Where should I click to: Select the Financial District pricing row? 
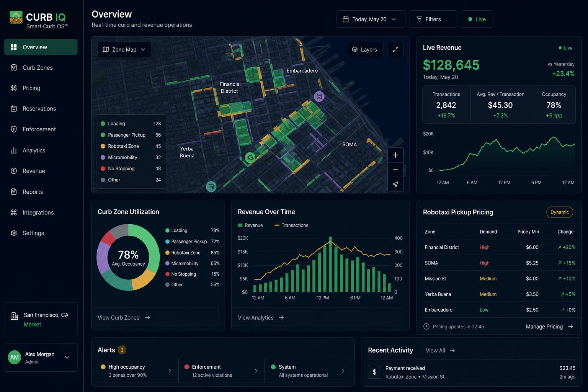point(499,247)
